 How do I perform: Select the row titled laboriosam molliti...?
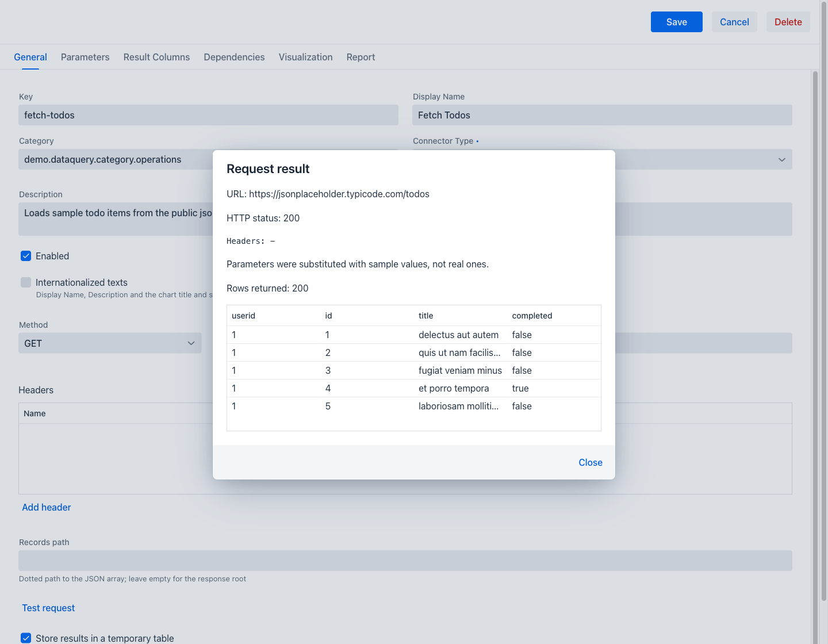point(414,406)
